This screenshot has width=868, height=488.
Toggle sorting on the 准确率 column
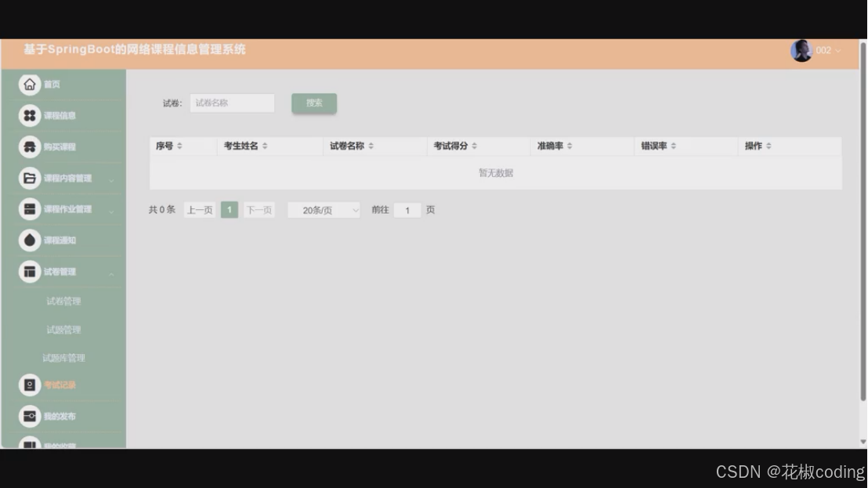(x=570, y=146)
